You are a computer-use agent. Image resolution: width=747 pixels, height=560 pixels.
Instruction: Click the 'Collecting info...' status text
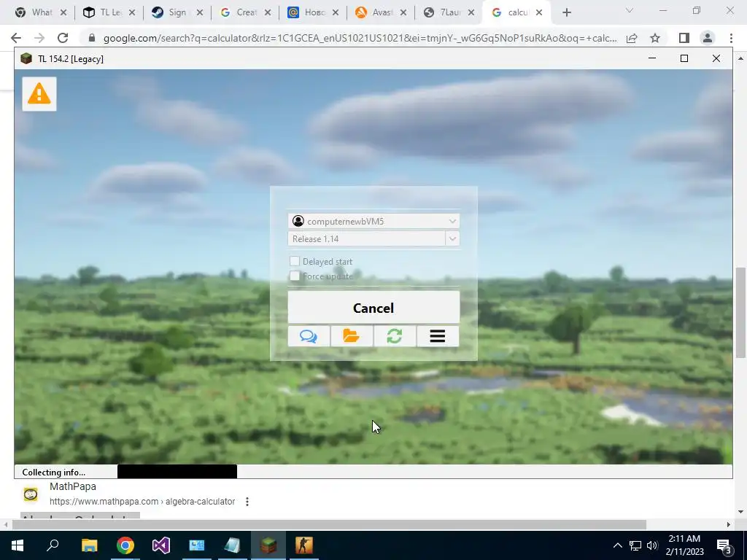[x=53, y=472]
